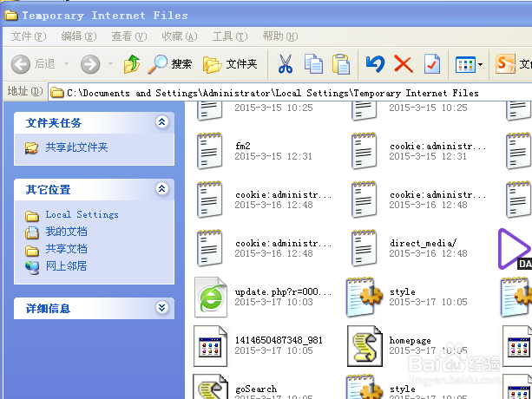
Task: Go up one folder level
Action: click(132, 64)
